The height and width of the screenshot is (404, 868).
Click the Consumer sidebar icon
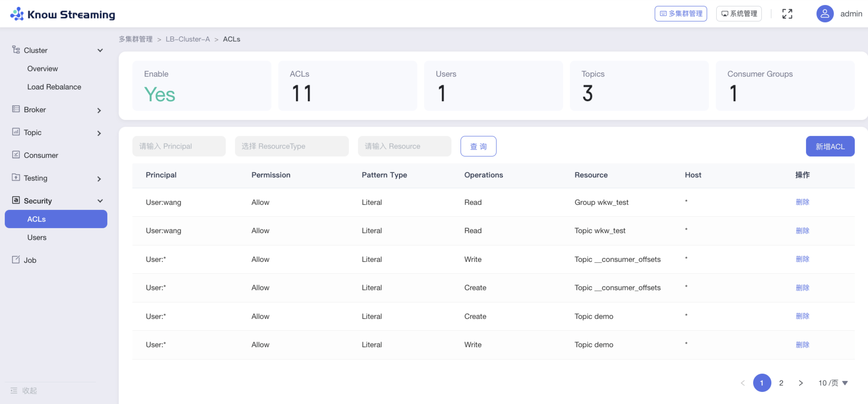pyautogui.click(x=16, y=155)
